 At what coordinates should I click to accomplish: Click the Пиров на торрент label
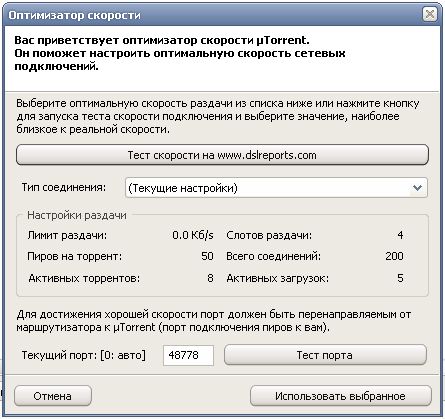(x=75, y=256)
